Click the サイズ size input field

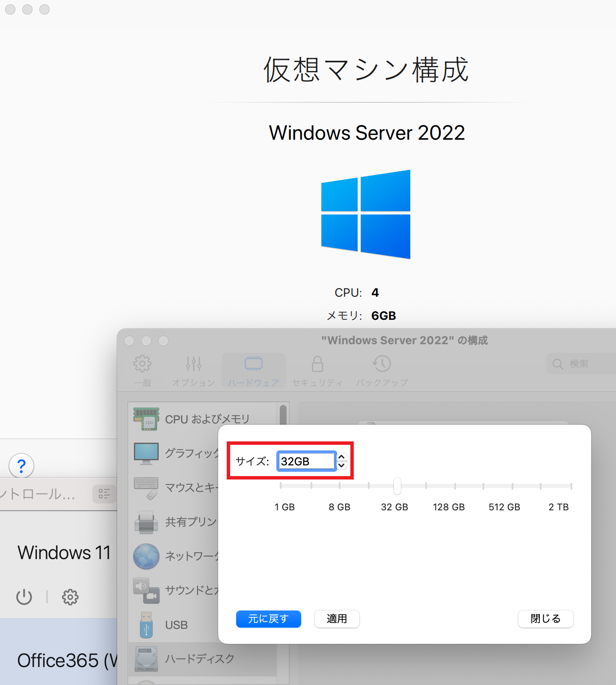pos(306,461)
